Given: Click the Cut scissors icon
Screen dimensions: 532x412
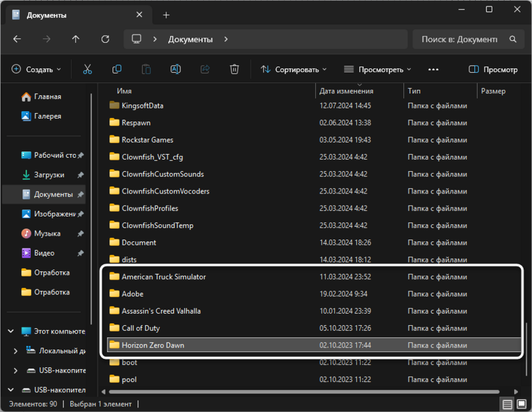Looking at the screenshot, I should pos(88,70).
